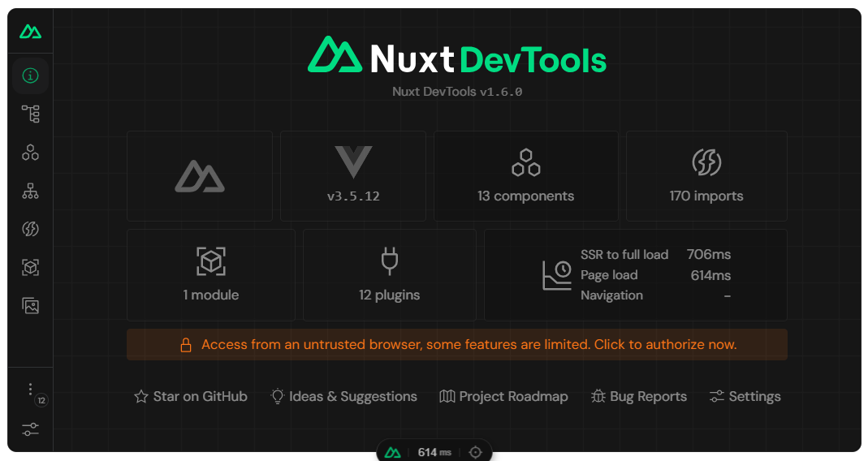This screenshot has width=868, height=461.
Task: Toggle DevTools via floating Nuxt logo button
Action: [x=392, y=453]
